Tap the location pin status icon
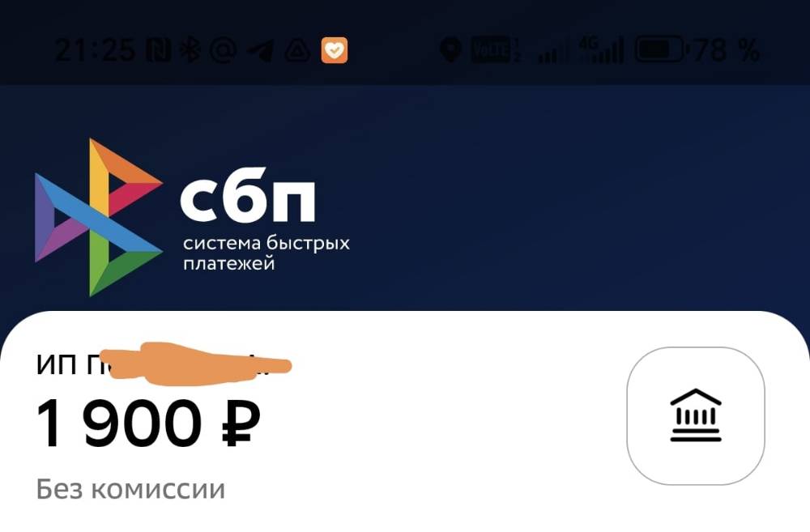This screenshot has width=810, height=532. coord(450,51)
